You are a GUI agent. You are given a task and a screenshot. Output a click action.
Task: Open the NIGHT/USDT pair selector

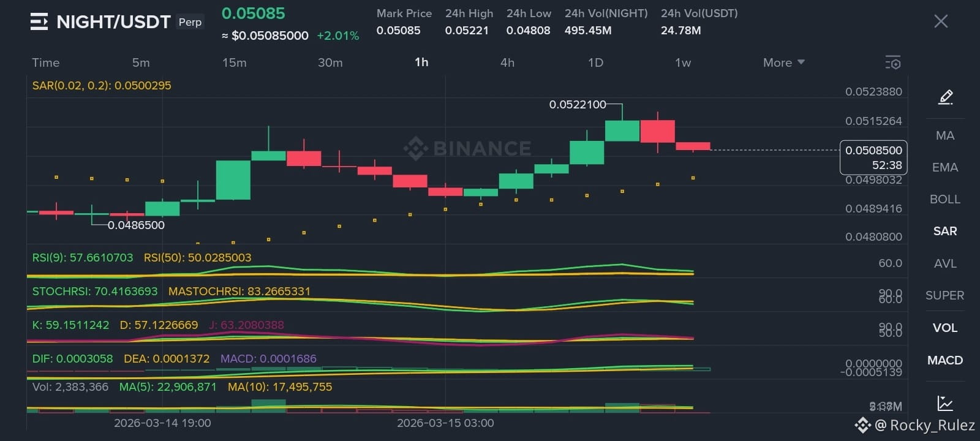tap(113, 22)
